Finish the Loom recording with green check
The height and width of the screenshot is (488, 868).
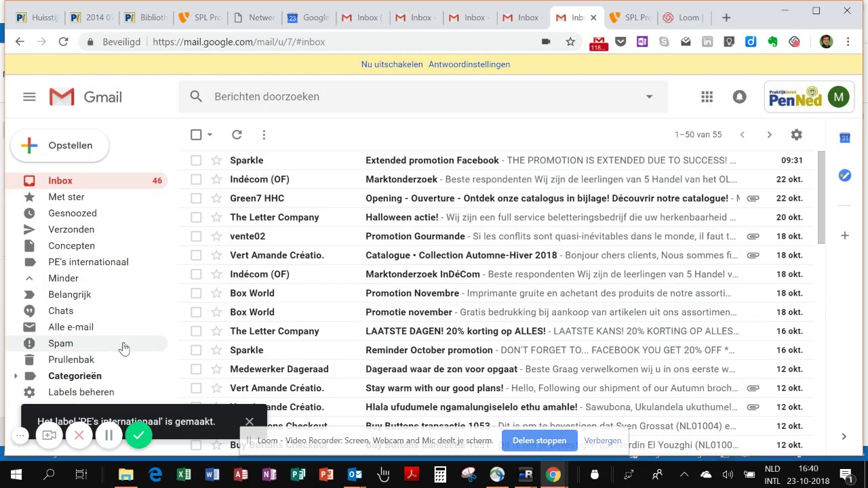[138, 436]
